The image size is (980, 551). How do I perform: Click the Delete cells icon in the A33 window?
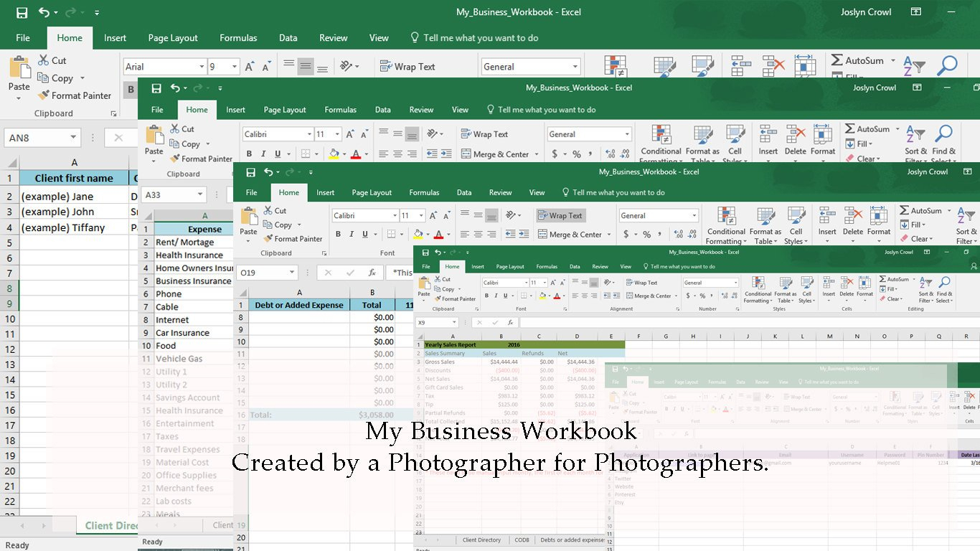[x=796, y=134]
